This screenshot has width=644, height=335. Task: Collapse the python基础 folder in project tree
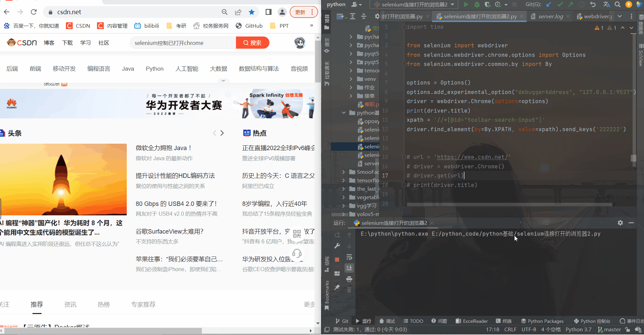tap(343, 113)
